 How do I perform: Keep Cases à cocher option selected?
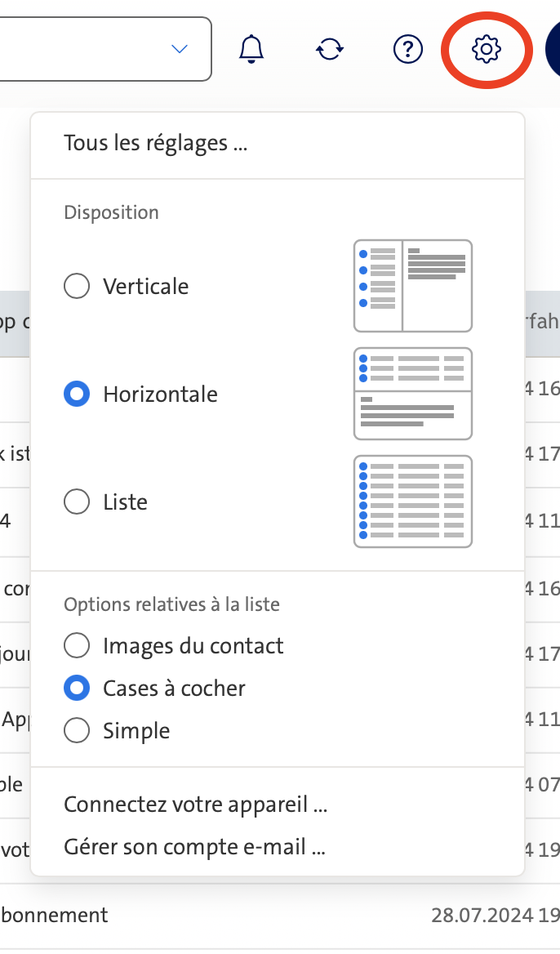coord(76,688)
